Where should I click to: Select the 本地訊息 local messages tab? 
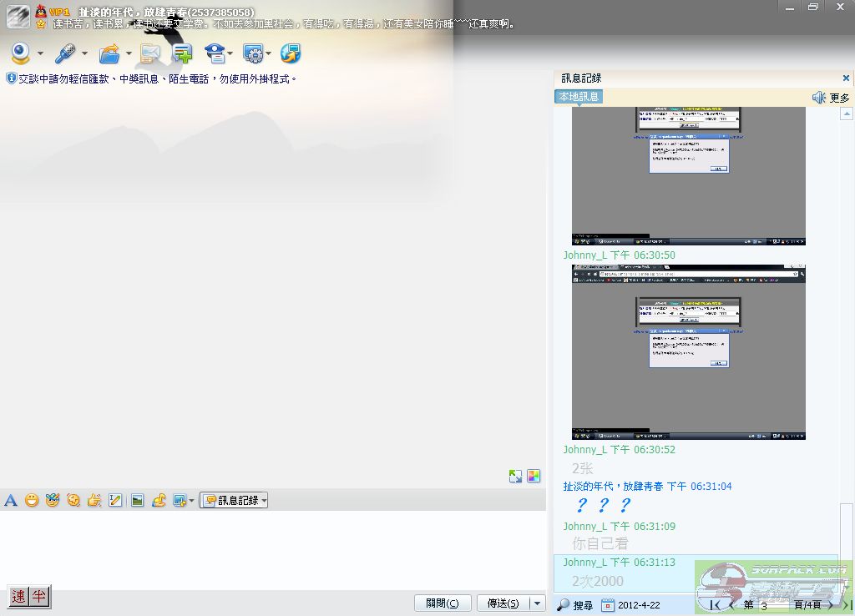[578, 97]
